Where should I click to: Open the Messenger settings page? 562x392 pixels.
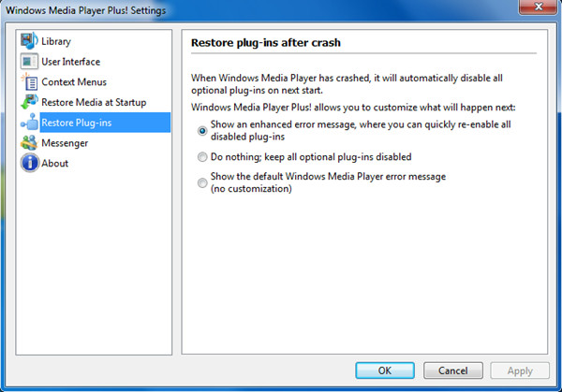pos(65,143)
